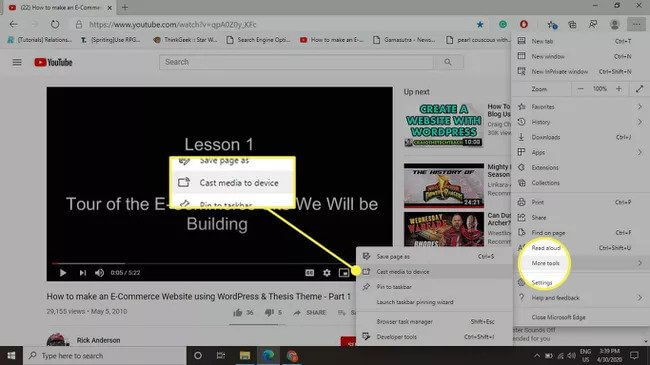Open the History of Power Rangers thumbnail
Viewport: 650px width, 365px height.
(x=444, y=185)
